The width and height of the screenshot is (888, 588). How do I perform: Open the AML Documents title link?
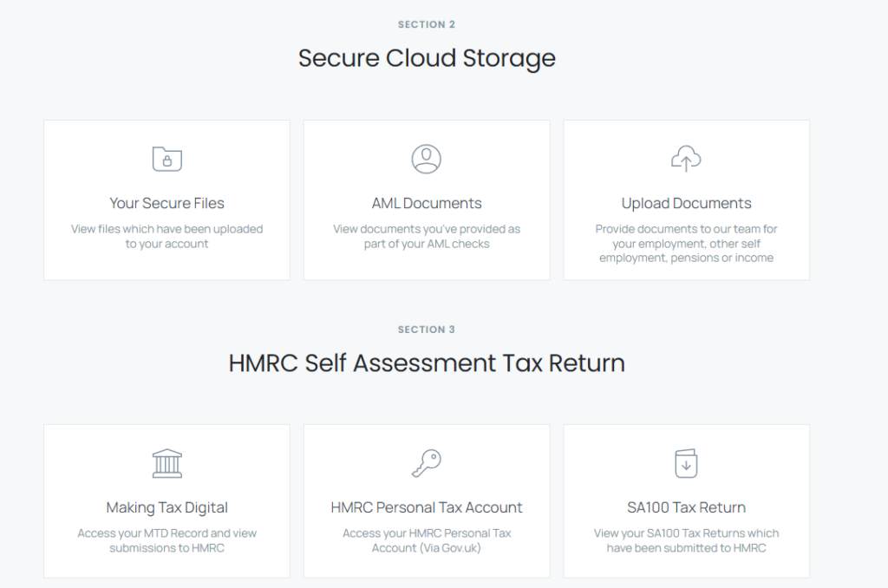(427, 204)
